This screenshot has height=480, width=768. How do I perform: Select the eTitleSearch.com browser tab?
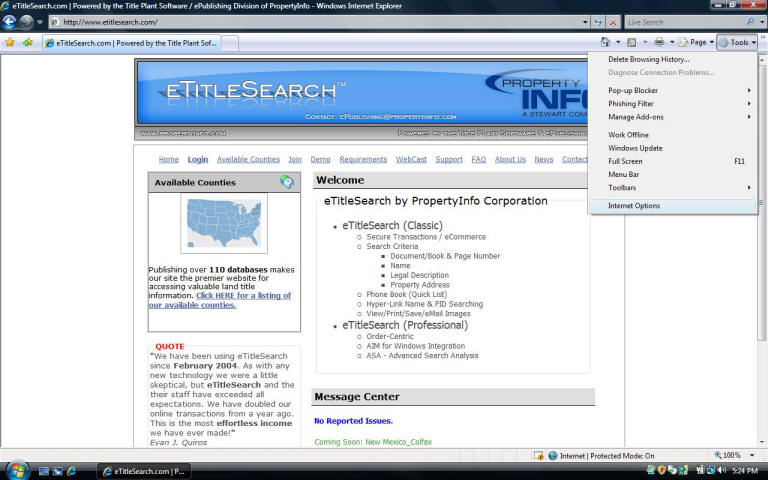131,43
